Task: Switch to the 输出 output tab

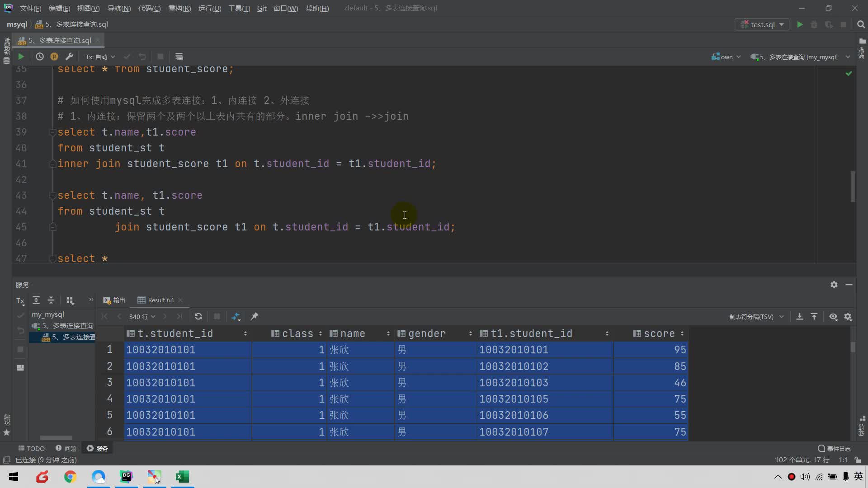Action: pos(114,300)
